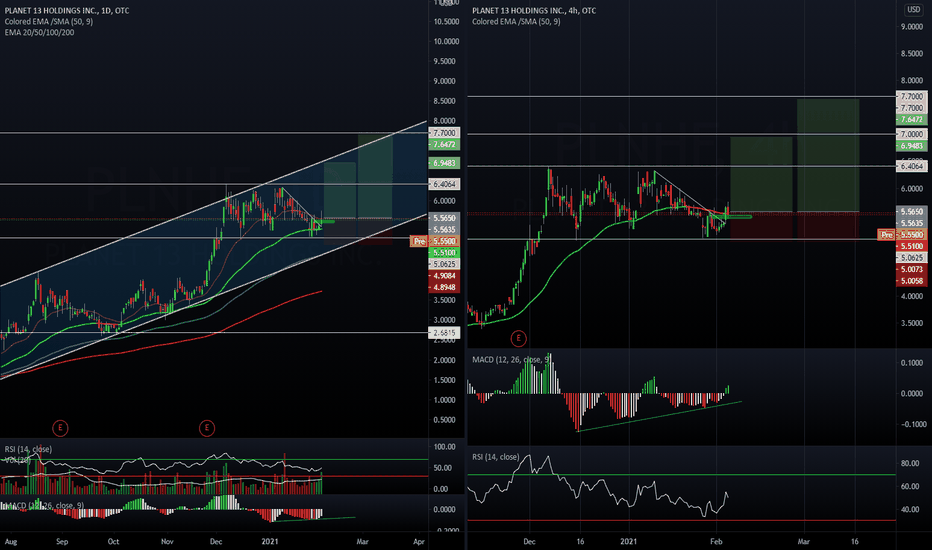This screenshot has width=932, height=550.
Task: Click red 5.0058 label on 4h chart
Action: [911, 281]
